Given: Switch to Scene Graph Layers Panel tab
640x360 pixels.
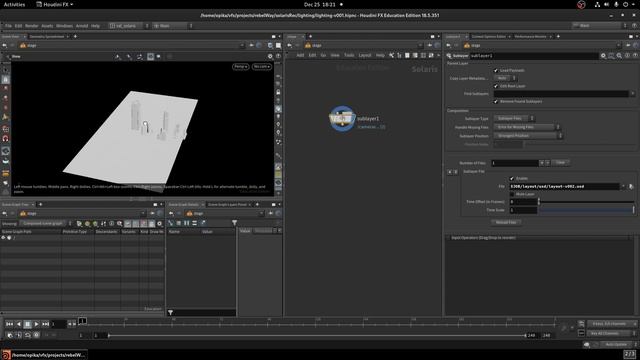Looking at the screenshot, I should point(227,204).
